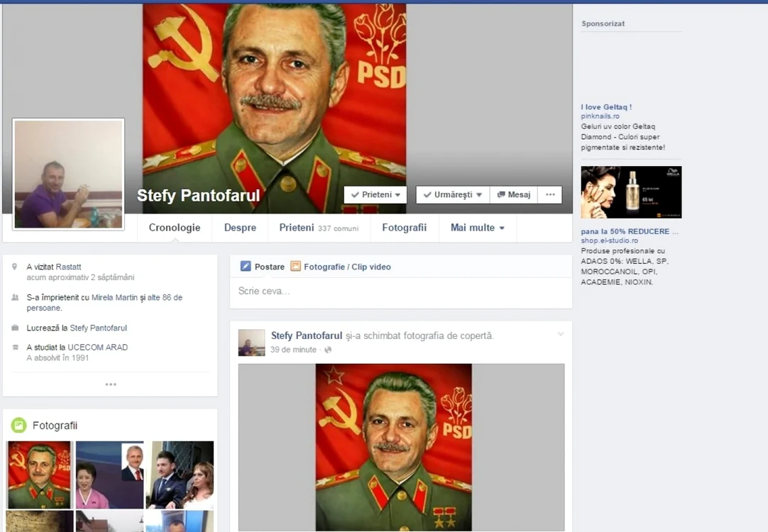768x532 pixels.
Task: Click the photo/video composer icon
Action: pos(295,266)
